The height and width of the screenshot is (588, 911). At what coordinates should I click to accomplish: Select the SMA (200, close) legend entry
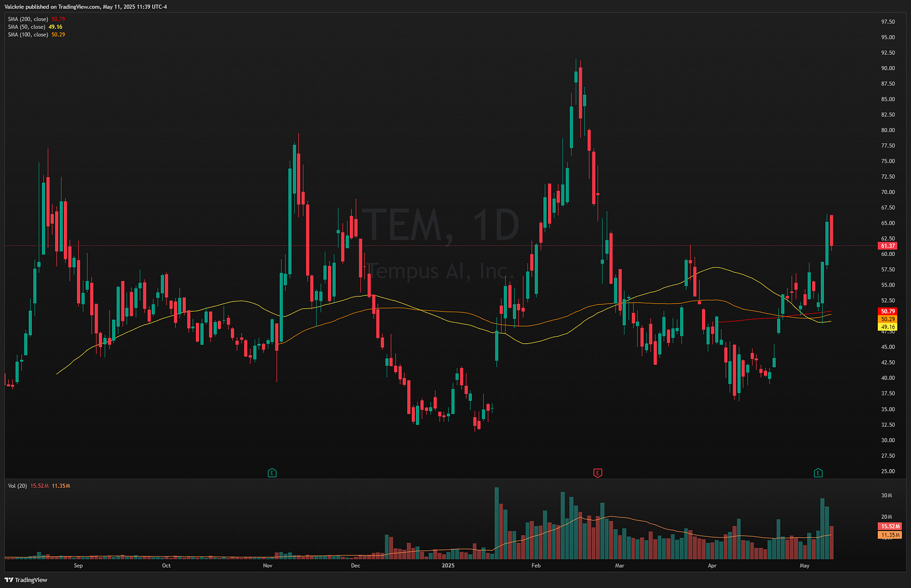tap(36, 19)
